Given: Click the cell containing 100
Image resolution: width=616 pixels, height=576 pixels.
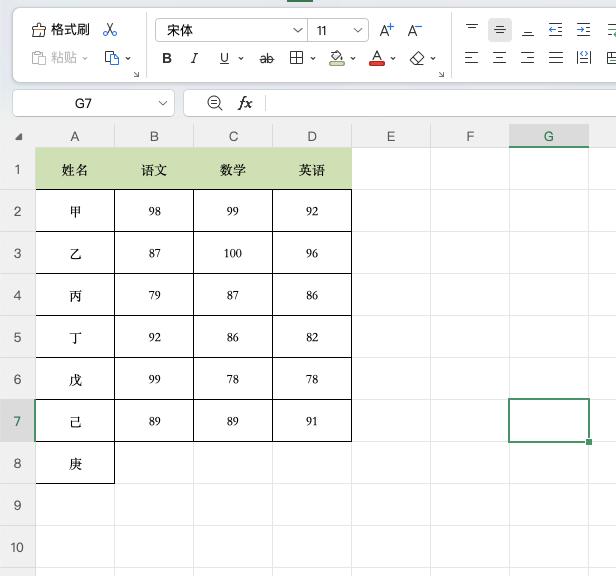Looking at the screenshot, I should [233, 253].
